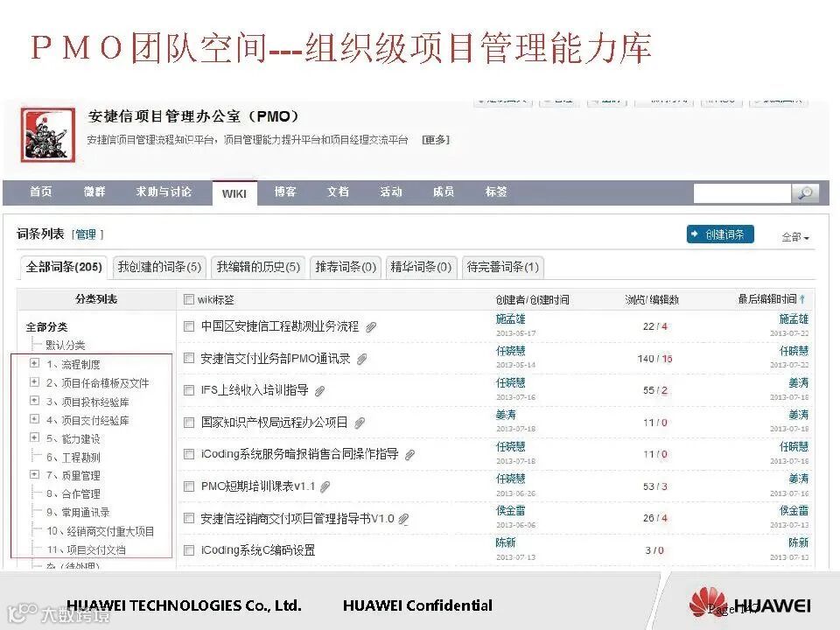Open the 求助与讨论 navigation tab
The width and height of the screenshot is (840, 630).
[164, 192]
